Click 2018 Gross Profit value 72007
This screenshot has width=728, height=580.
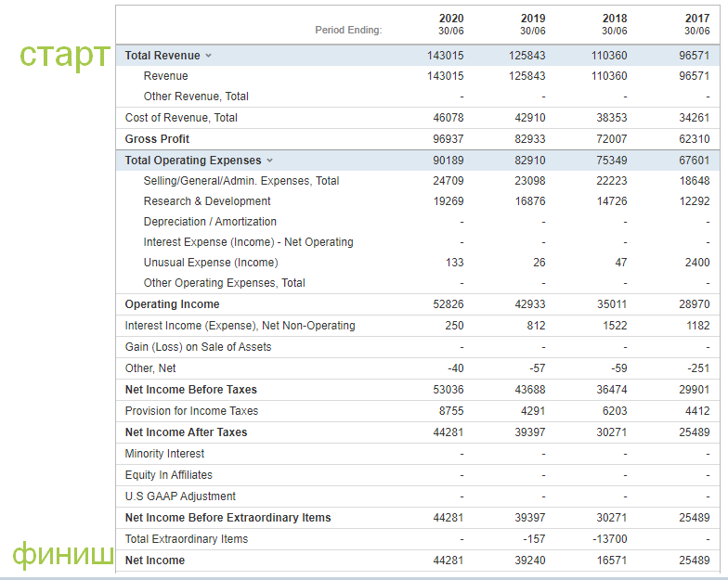point(612,139)
